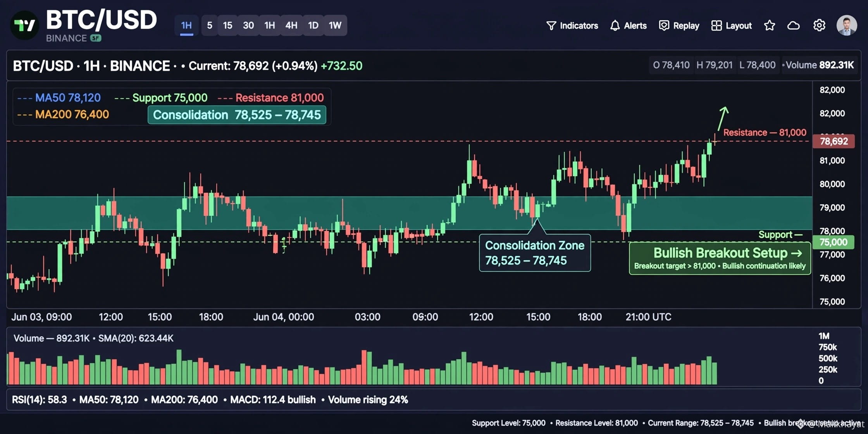Click the RSI(14): 58.3 readout
The width and height of the screenshot is (868, 434).
[x=40, y=400]
